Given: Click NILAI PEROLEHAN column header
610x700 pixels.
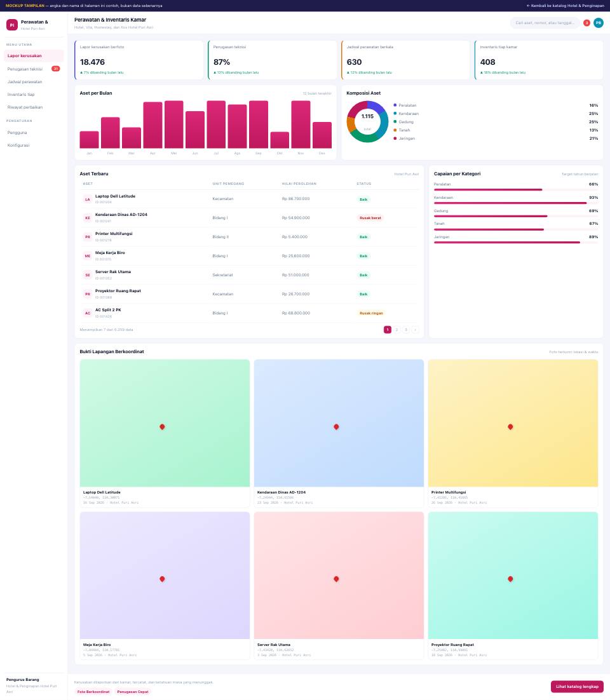Looking at the screenshot, I should coord(299,184).
